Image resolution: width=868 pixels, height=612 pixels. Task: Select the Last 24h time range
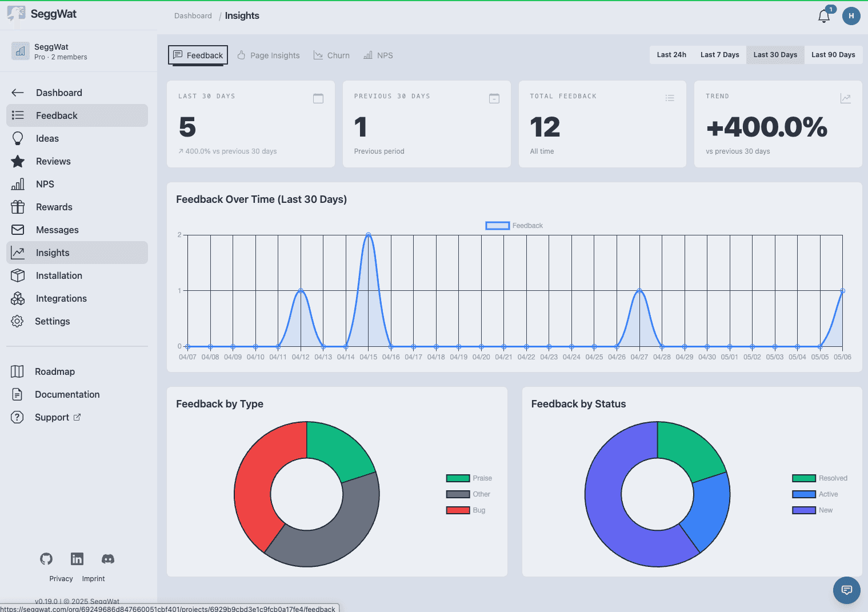(671, 55)
